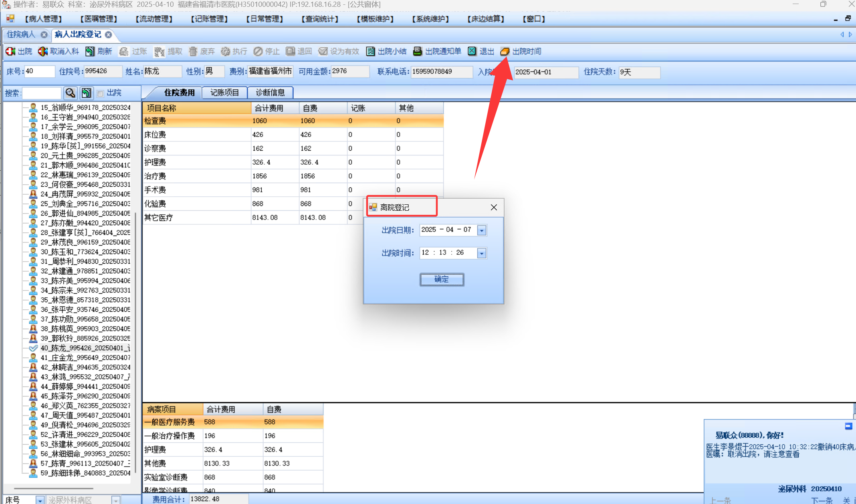Select patient 41_庄金龙 in tree
The width and height of the screenshot is (856, 504).
[85, 357]
